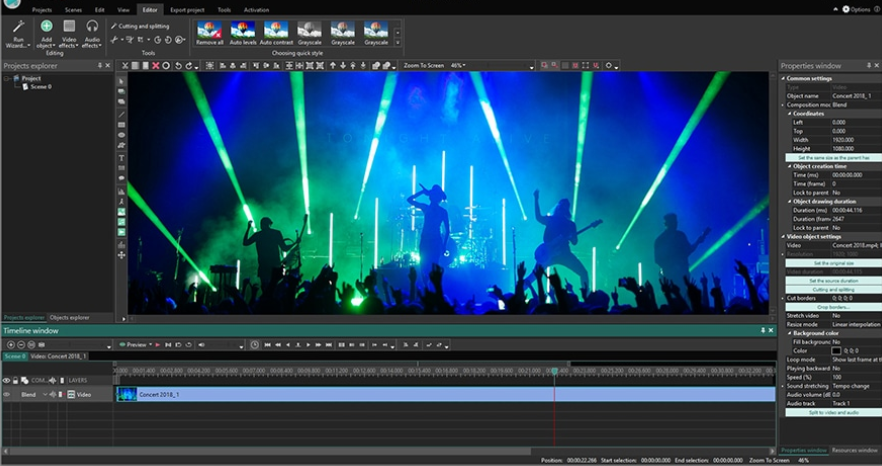Image resolution: width=882 pixels, height=466 pixels.
Task: Click the redo arrow in editor toolbar
Action: click(189, 66)
